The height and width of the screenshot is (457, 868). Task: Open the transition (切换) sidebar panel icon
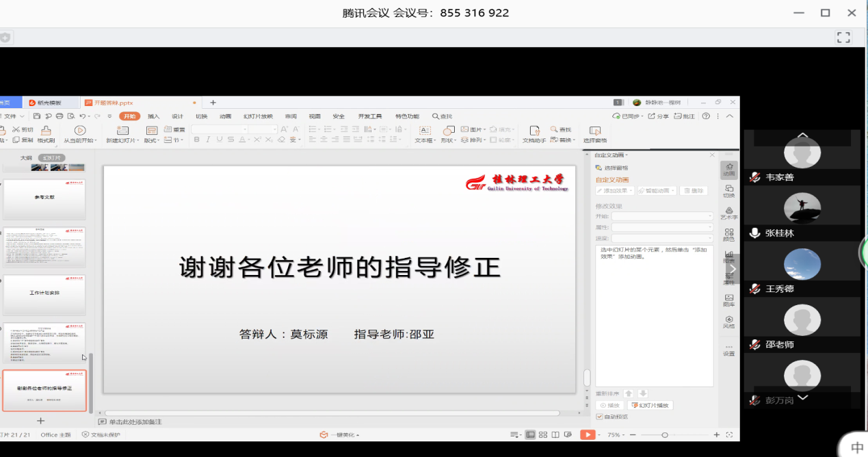729,190
